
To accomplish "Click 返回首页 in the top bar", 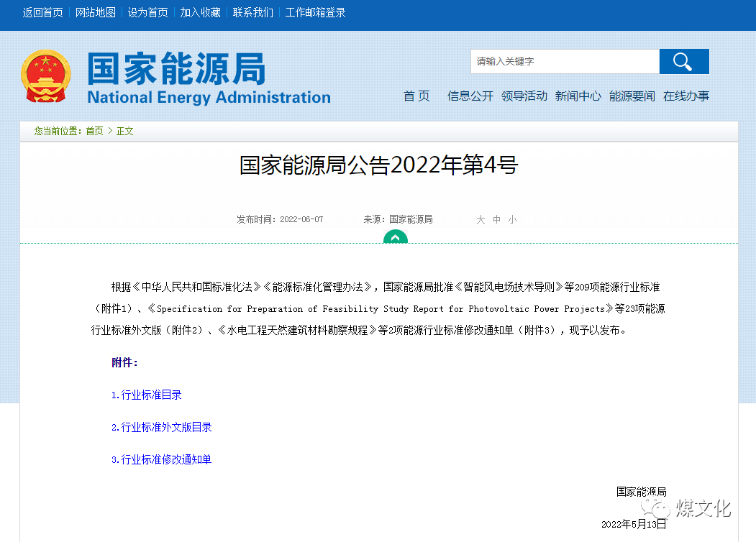I will [x=42, y=12].
